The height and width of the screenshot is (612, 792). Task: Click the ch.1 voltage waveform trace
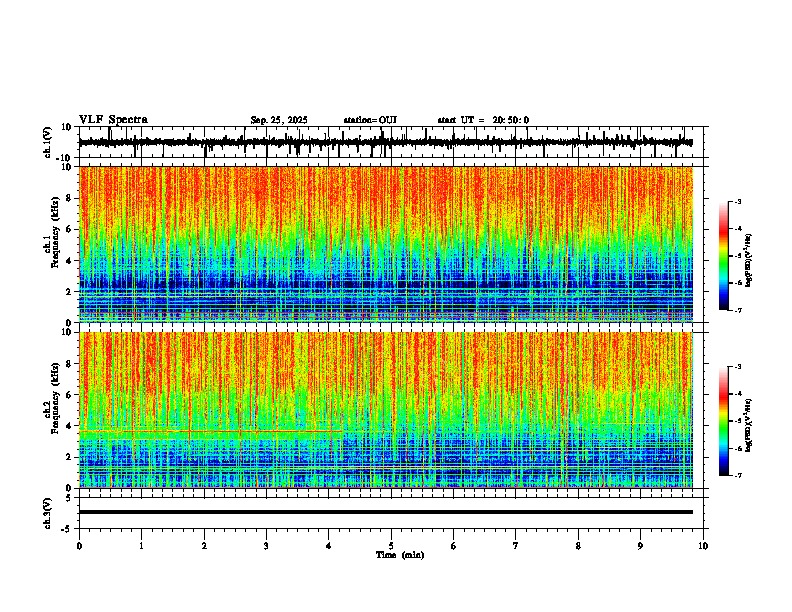[x=386, y=142]
